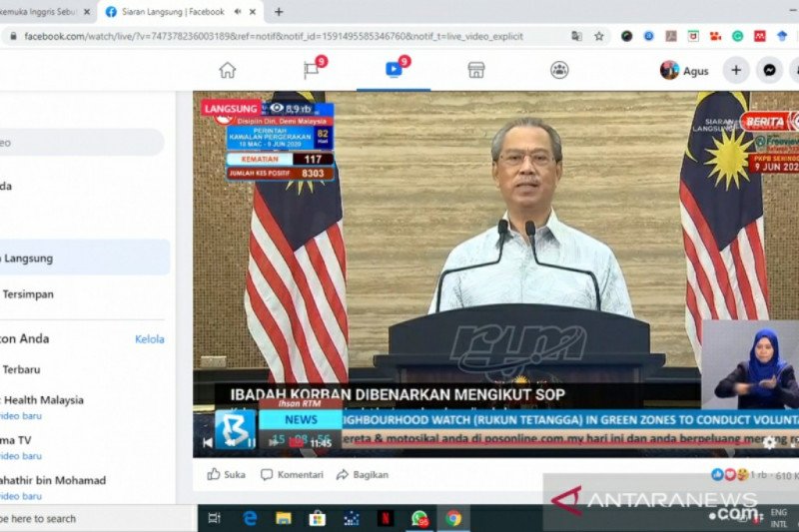Click the site lock icon in address bar
The image size is (799, 532).
pos(14,36)
